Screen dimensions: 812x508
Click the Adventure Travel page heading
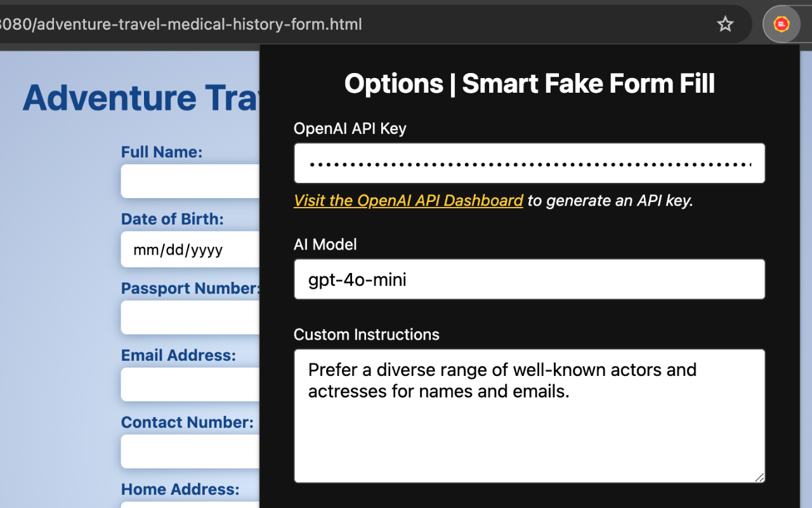click(140, 97)
